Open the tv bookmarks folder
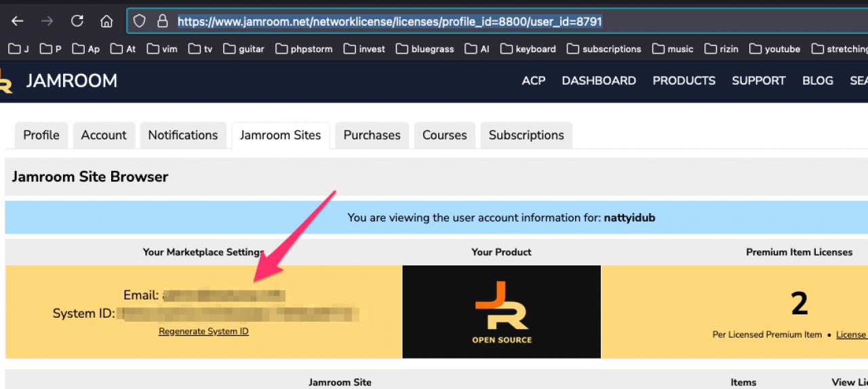 coord(201,49)
